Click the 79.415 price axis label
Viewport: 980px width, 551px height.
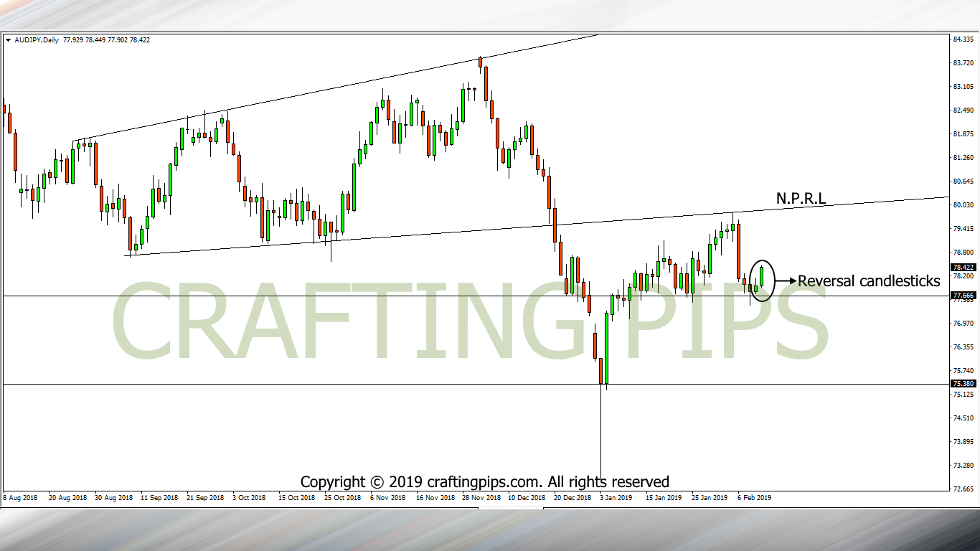(963, 229)
